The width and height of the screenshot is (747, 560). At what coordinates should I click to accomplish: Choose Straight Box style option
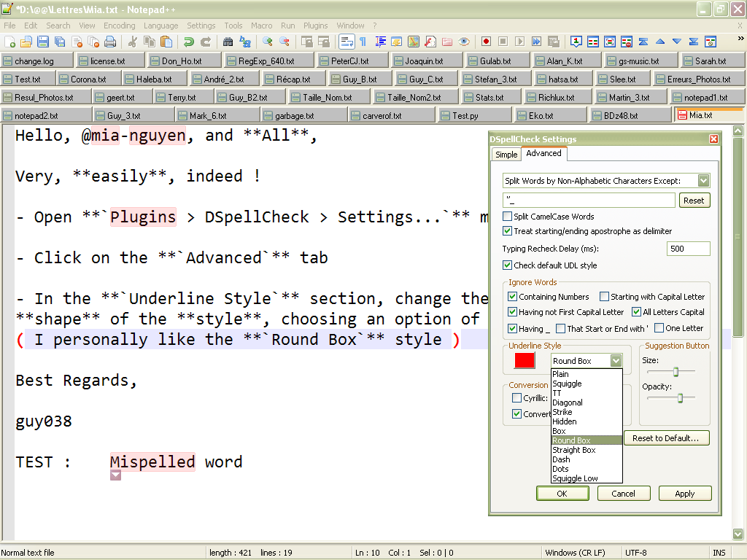pos(587,450)
